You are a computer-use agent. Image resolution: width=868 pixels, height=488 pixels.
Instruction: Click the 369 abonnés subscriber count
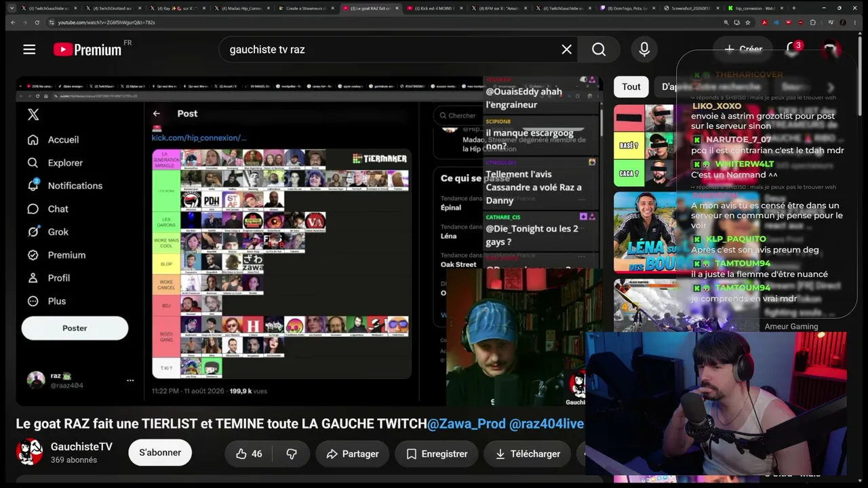(74, 460)
